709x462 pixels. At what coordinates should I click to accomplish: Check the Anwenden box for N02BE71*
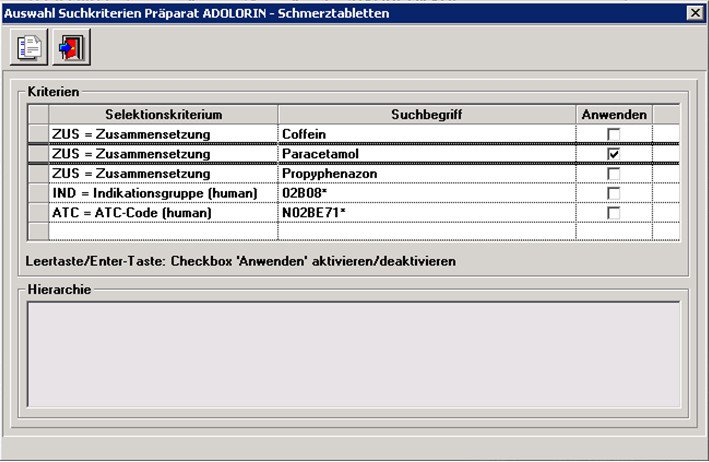click(x=614, y=213)
